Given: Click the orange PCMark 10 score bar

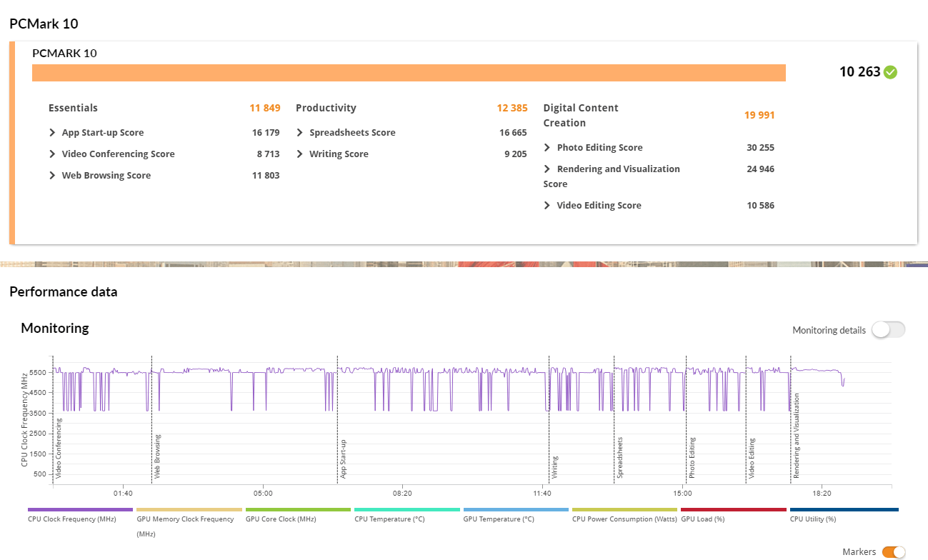Looking at the screenshot, I should 409,73.
